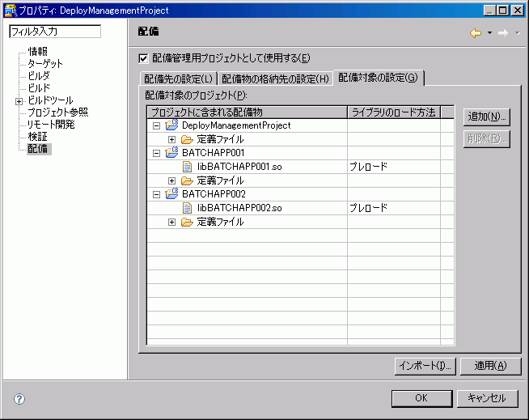Click the back navigation arrow icon
The width and height of the screenshot is (529, 420).
pyautogui.click(x=476, y=32)
